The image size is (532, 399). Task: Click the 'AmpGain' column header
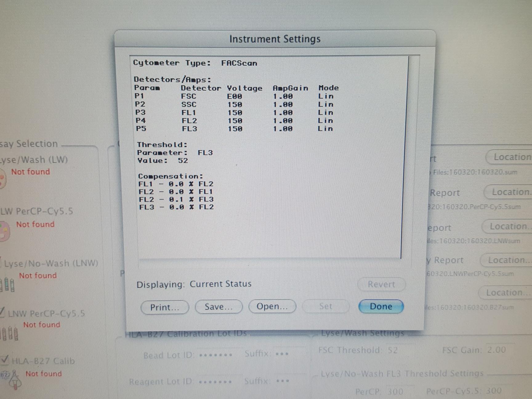pyautogui.click(x=290, y=88)
